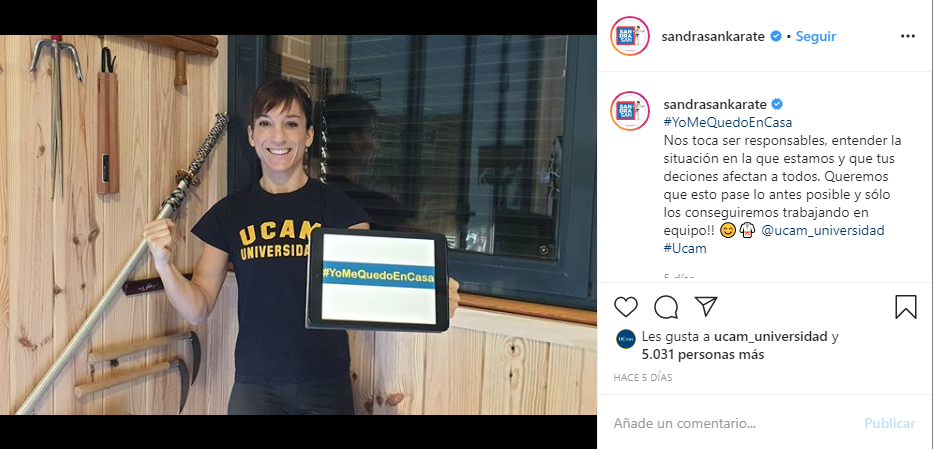The height and width of the screenshot is (449, 933).
Task: Open the three-dot options menu
Action: coord(907,36)
